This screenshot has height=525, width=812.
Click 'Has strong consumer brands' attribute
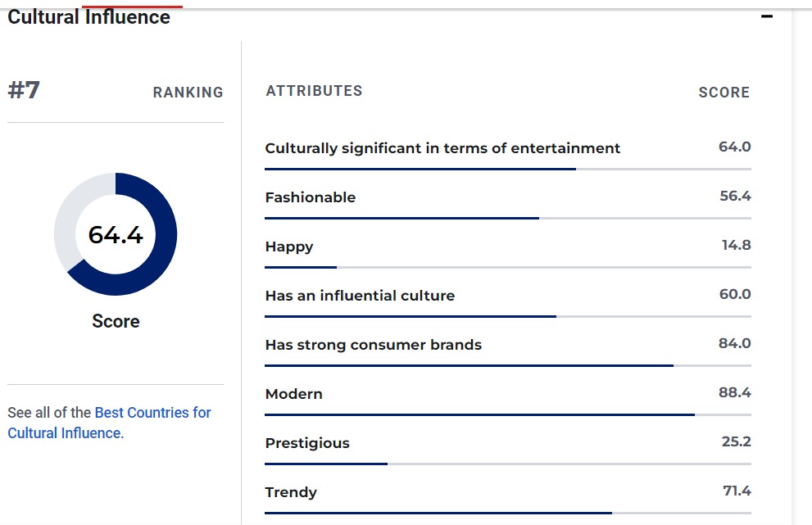[x=374, y=345]
